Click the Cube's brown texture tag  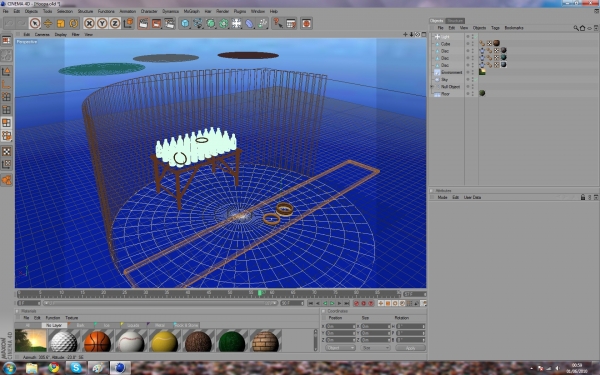pyautogui.click(x=496, y=43)
